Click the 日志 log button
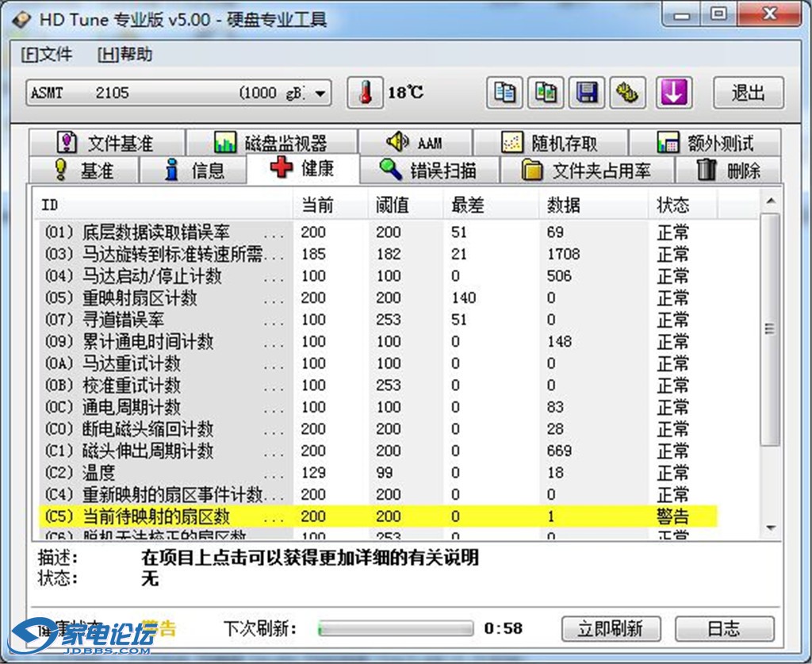 pos(724,629)
